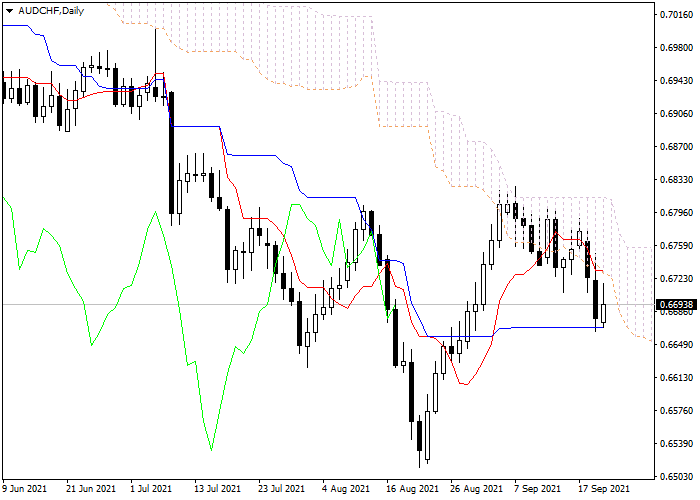Click the 0.68330 price scale label

coord(676,180)
